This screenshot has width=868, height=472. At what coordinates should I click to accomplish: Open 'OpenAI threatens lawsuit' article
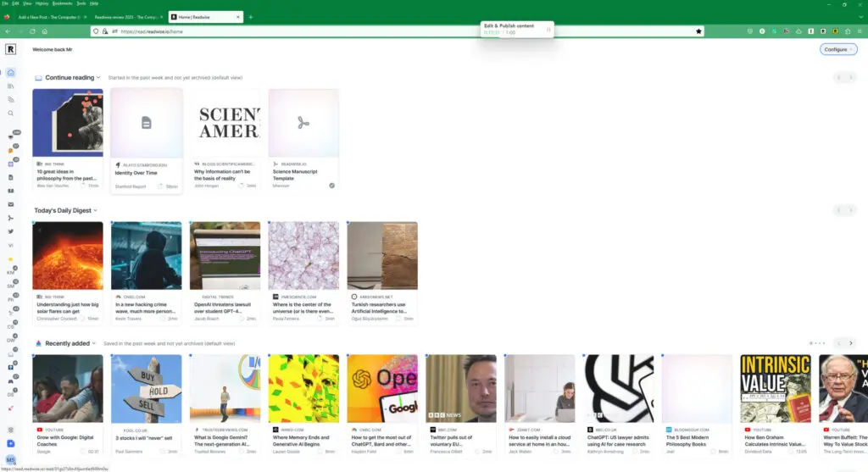coord(225,272)
